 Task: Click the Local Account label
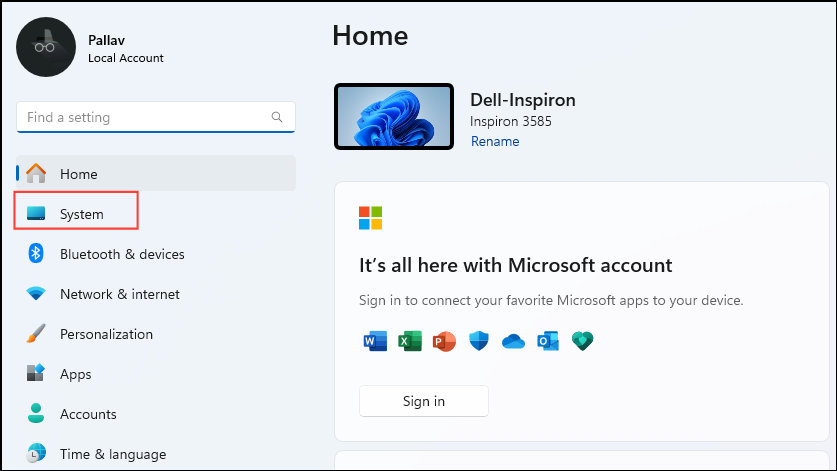[x=125, y=58]
